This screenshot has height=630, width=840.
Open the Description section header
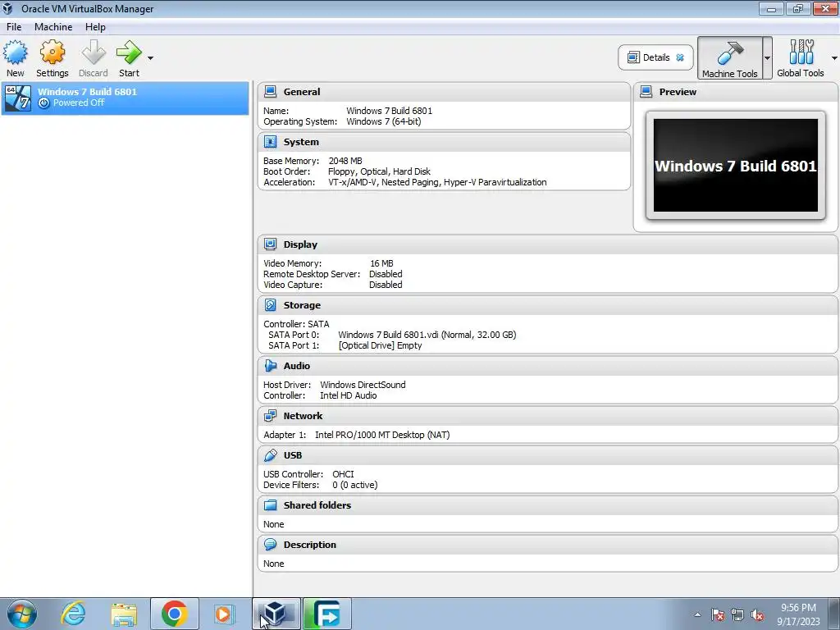pos(309,545)
